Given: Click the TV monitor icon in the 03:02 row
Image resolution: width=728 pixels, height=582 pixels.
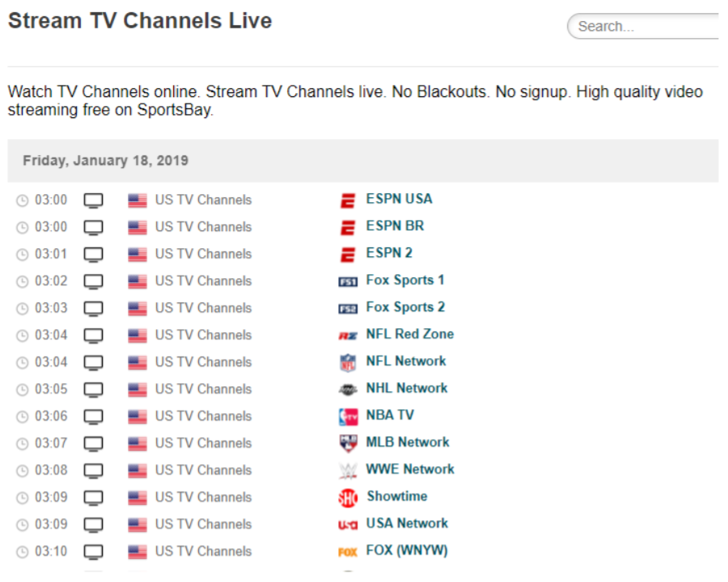Looking at the screenshot, I should 93,281.
